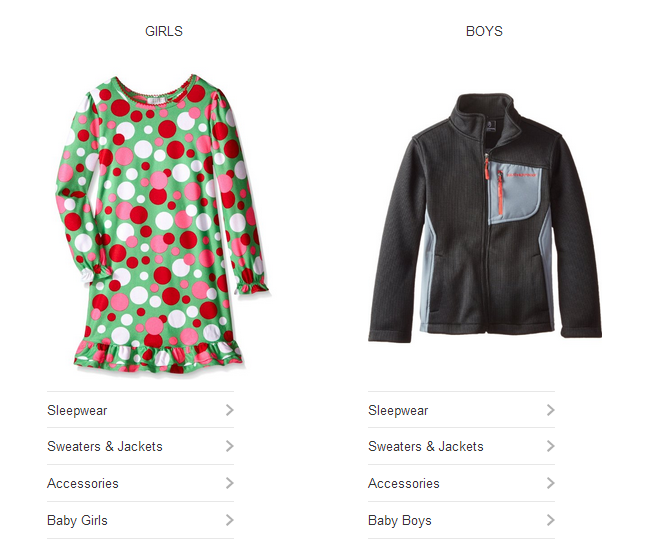
Task: Open Sleepwear under Girls
Action: pos(140,410)
